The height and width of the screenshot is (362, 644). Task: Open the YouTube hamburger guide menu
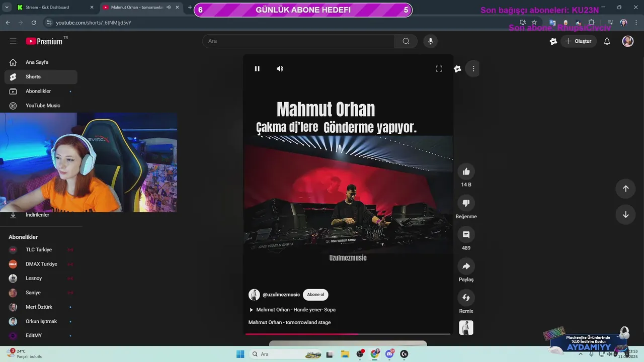[13, 41]
